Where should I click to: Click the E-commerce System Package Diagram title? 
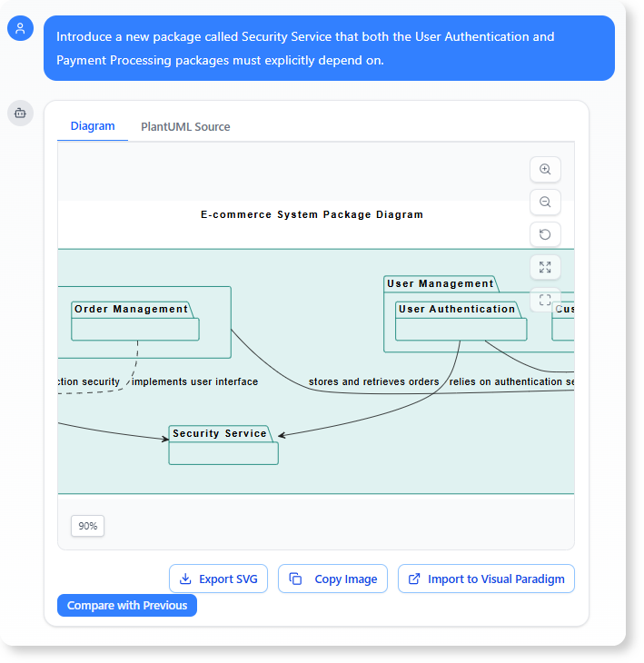312,215
